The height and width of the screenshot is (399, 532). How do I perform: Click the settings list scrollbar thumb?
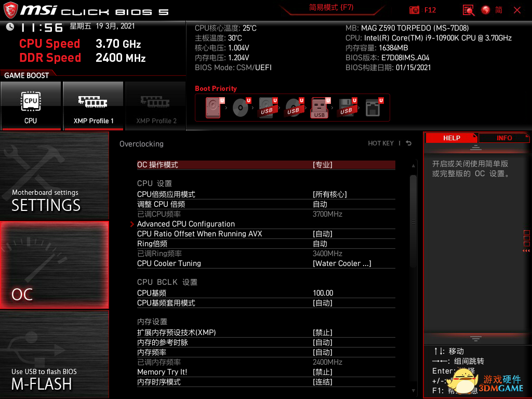(413, 221)
